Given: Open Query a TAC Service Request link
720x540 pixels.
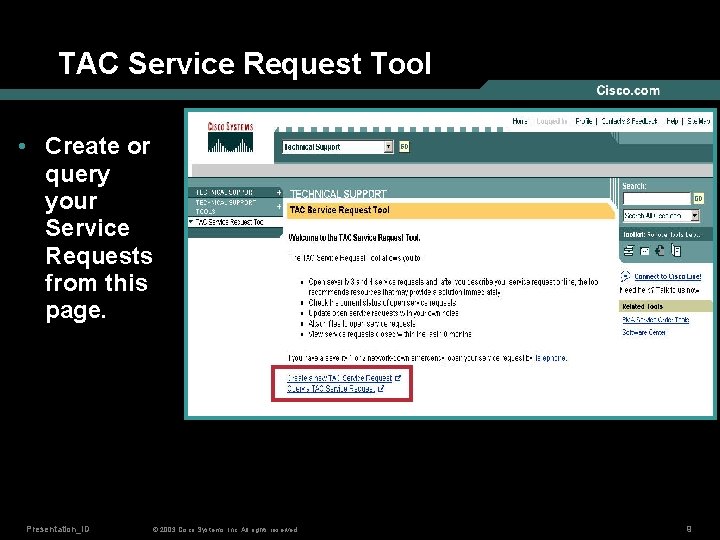Looking at the screenshot, I should click(331, 388).
